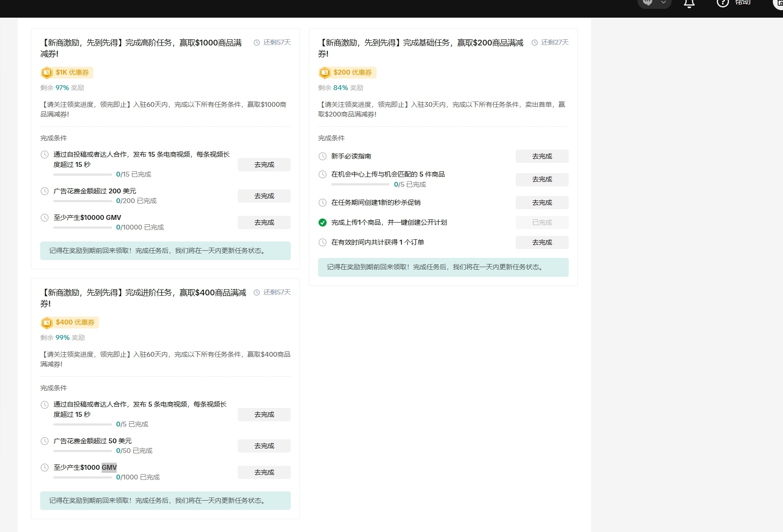
Task: Click the 完成上传1个商品，并一键创建公开计划 label
Action: [389, 223]
